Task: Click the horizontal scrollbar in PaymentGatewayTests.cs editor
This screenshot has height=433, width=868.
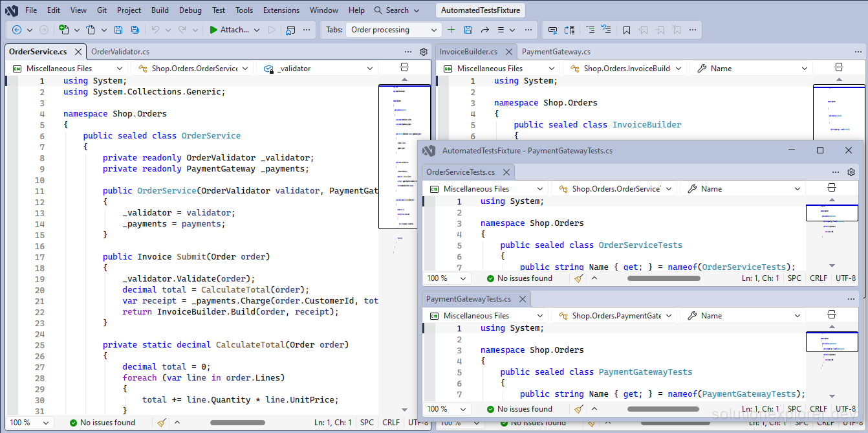Action: coord(664,409)
